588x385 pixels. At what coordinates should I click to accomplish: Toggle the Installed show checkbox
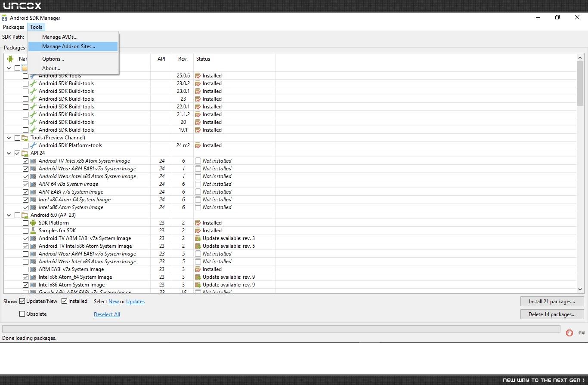coord(65,301)
